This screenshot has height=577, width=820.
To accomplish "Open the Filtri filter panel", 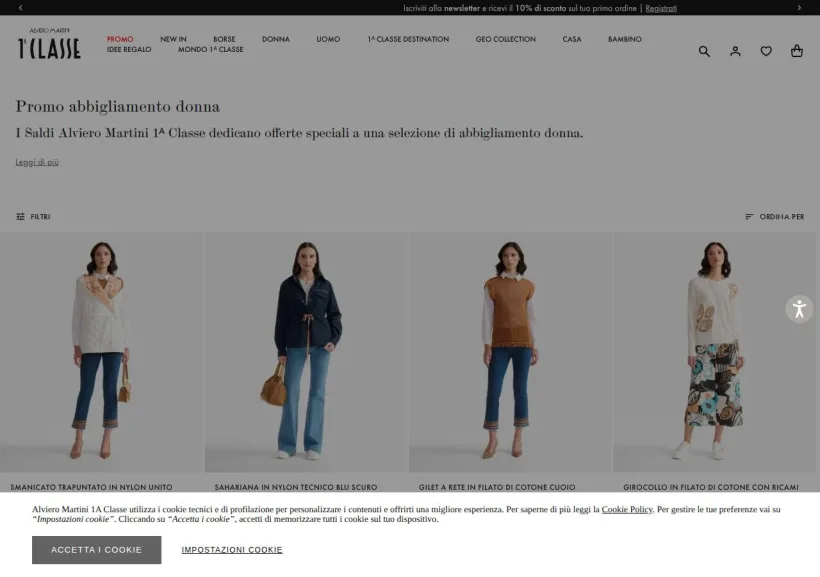I will point(33,217).
